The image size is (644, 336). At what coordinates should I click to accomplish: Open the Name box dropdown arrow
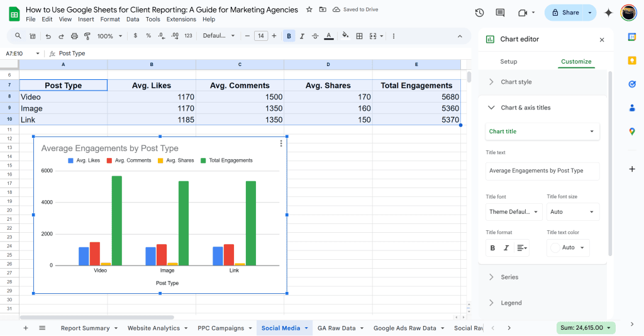point(38,53)
